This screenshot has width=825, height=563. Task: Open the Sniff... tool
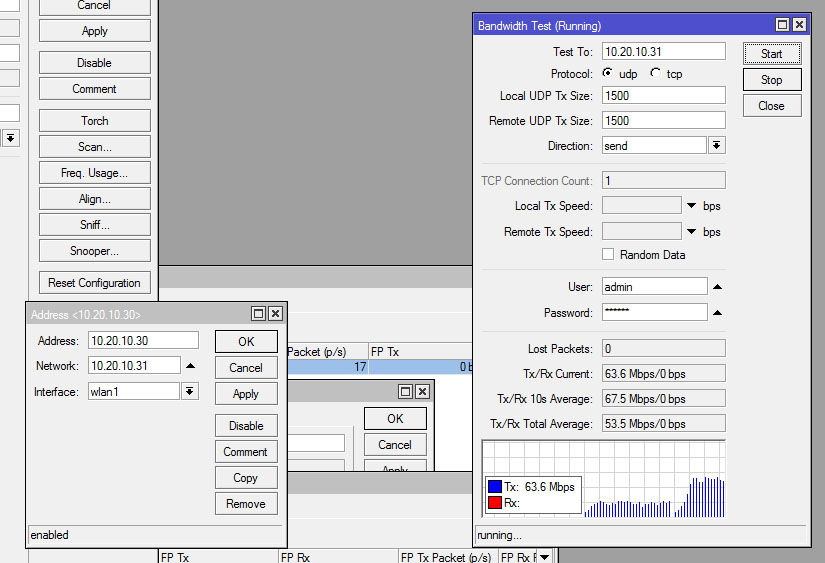point(95,225)
